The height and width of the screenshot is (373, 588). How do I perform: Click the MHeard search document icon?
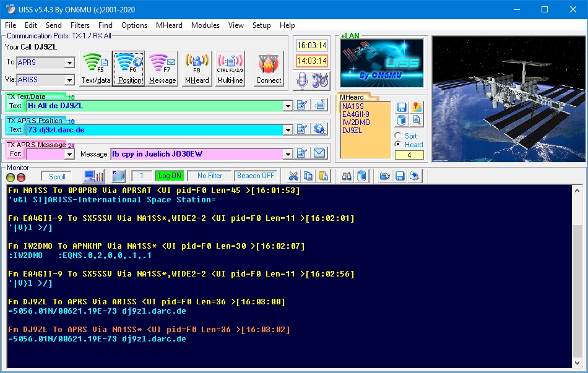pyautogui.click(x=417, y=121)
